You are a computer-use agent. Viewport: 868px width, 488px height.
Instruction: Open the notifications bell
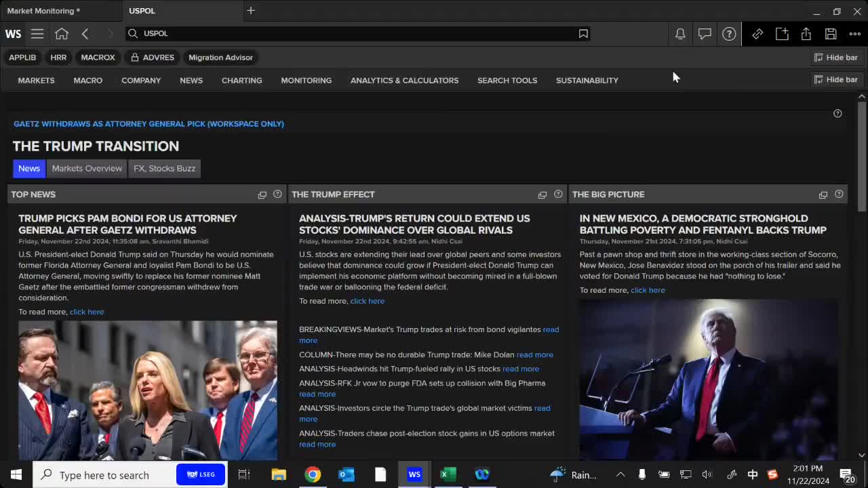pos(680,33)
